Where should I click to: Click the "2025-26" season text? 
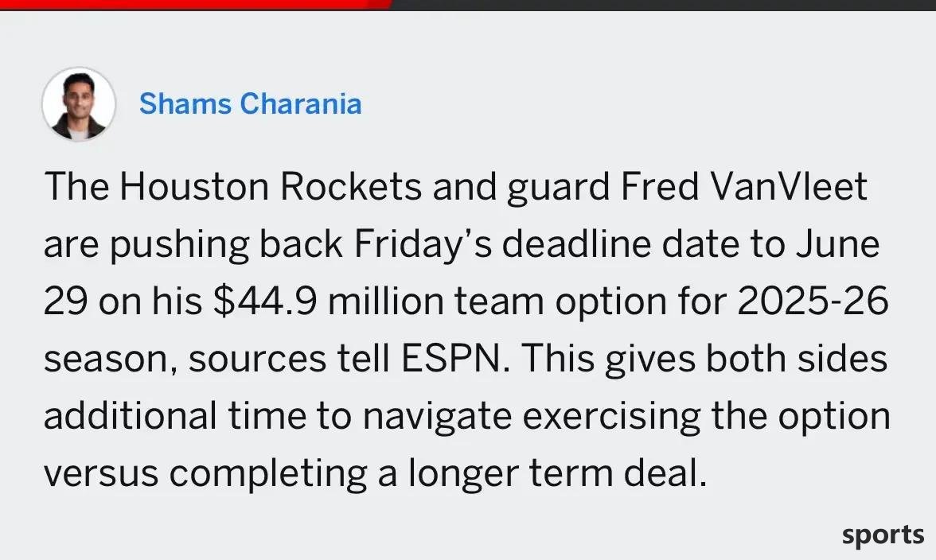coord(813,301)
